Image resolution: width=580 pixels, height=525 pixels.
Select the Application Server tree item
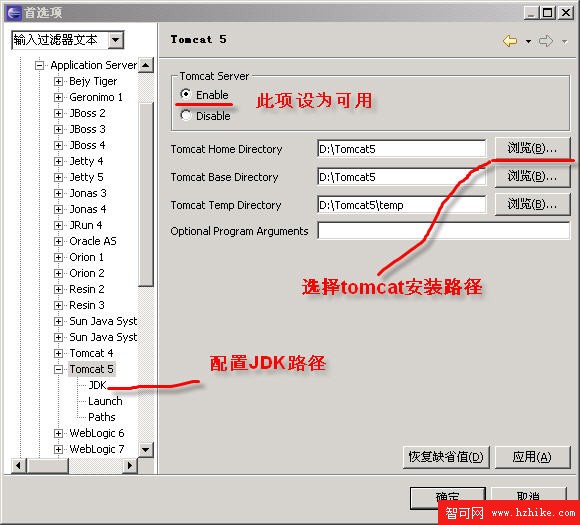coord(94,65)
